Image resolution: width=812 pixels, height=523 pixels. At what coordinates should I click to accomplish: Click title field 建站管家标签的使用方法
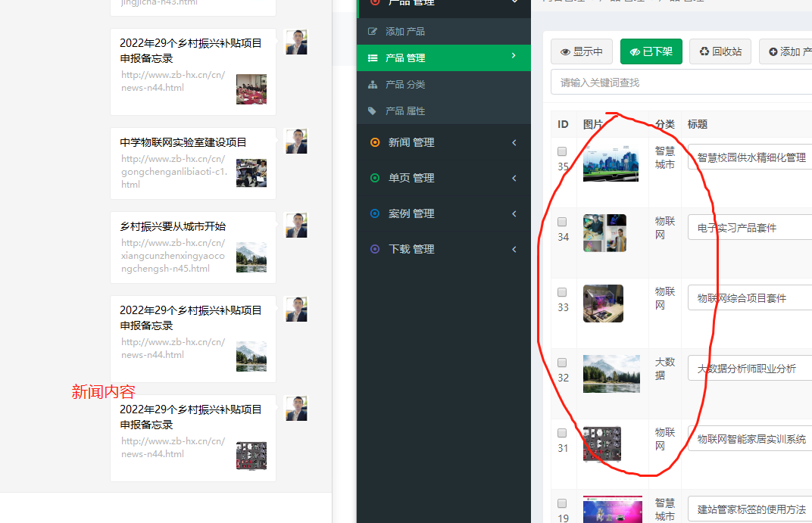[x=750, y=509]
